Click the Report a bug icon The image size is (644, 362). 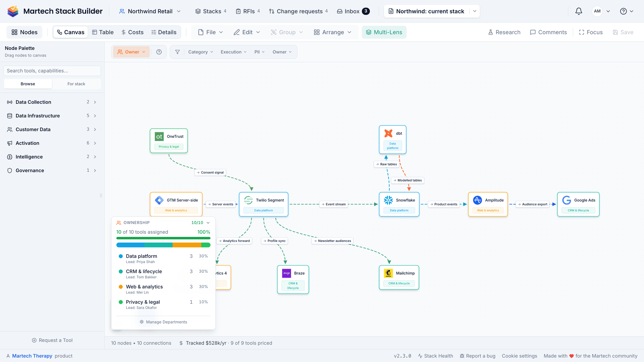[x=462, y=356]
